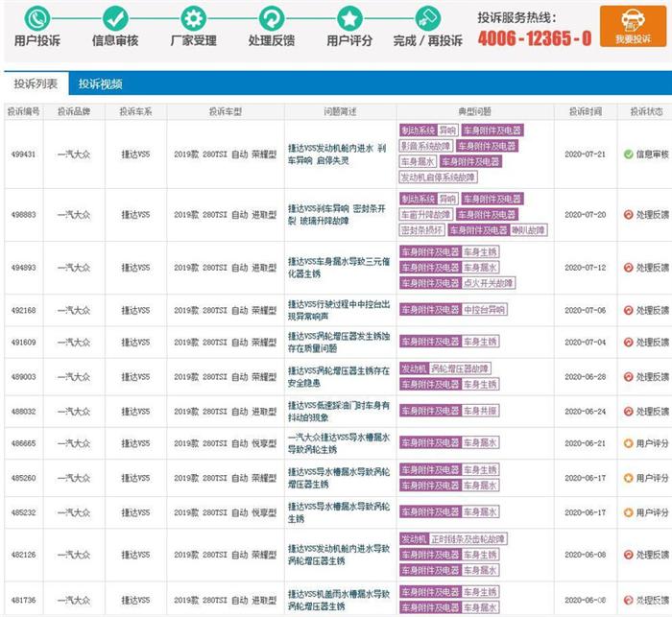Click the 处理反馈 refresh step icon
The image size is (672, 617).
click(x=272, y=18)
